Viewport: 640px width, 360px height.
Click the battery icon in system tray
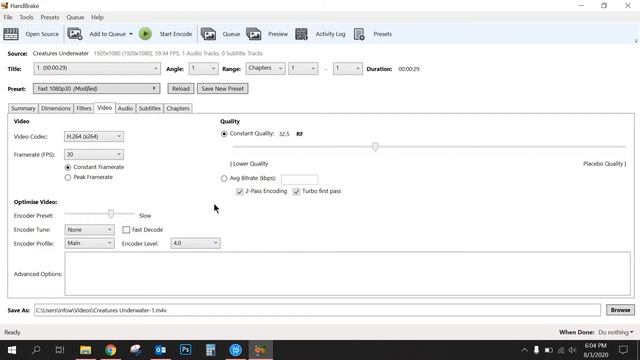coord(549,350)
